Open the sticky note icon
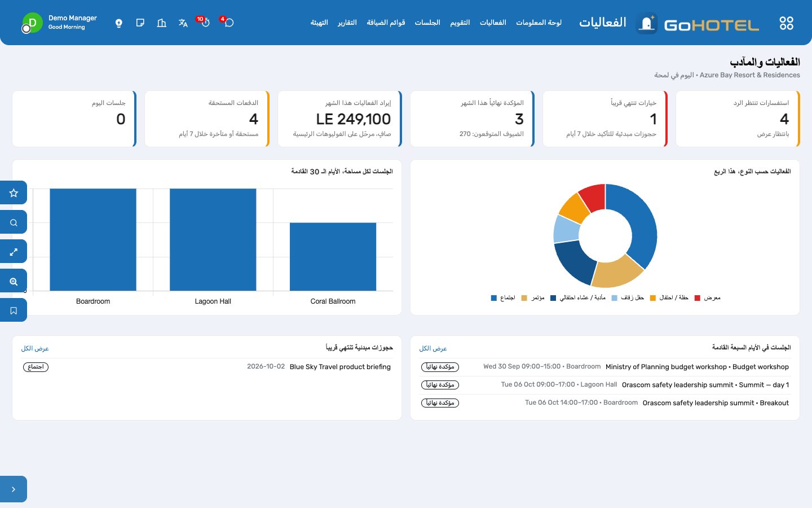Image resolution: width=812 pixels, height=508 pixels. click(140, 23)
